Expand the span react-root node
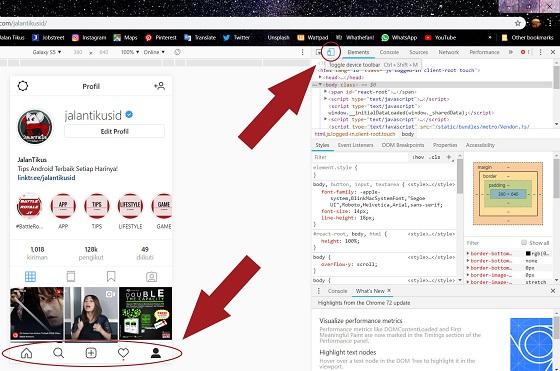Screen dimensions: 560x371 [325, 92]
